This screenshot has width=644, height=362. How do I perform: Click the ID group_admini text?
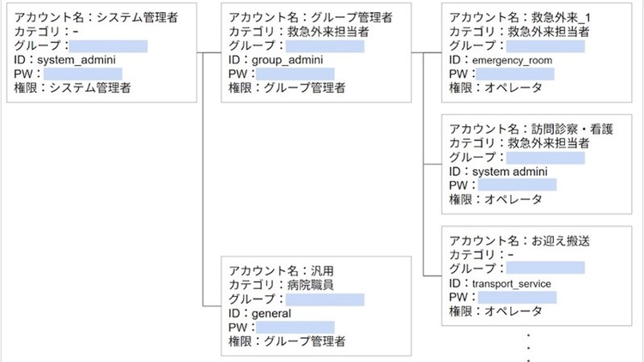pyautogui.click(x=282, y=60)
